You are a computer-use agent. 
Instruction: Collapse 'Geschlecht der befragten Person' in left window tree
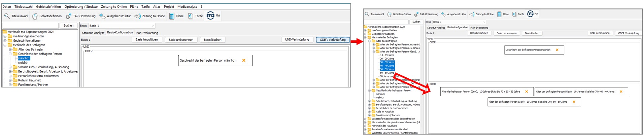(x=10, y=54)
